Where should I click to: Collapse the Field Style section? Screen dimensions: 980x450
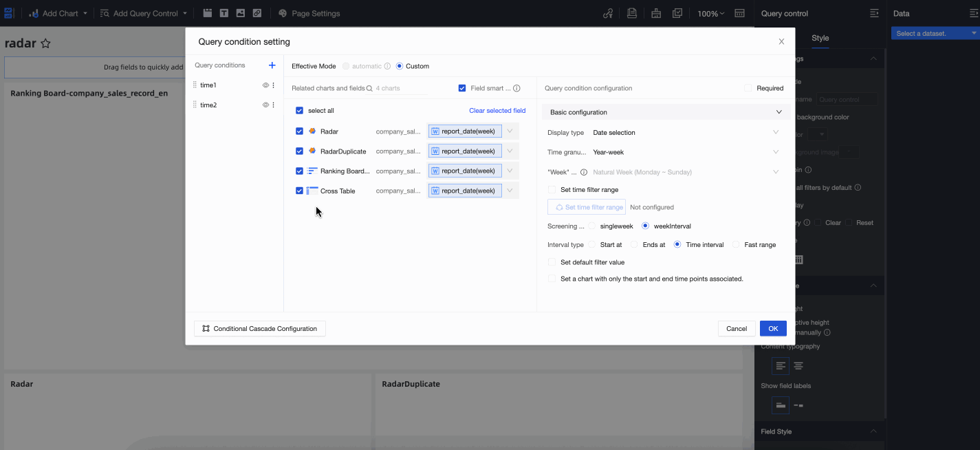click(873, 431)
